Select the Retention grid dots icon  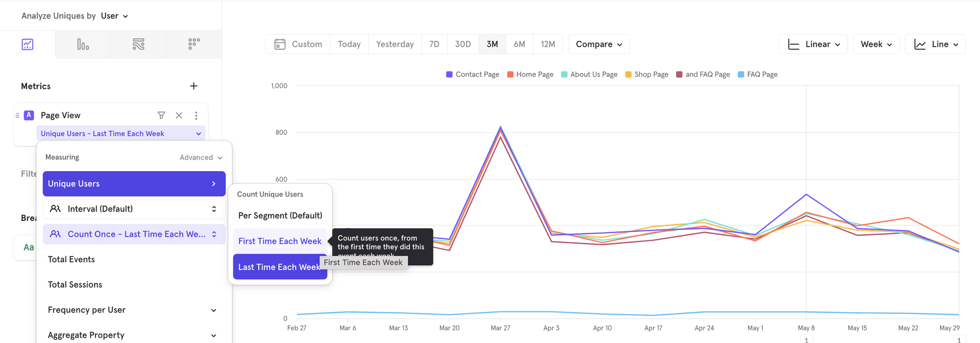point(194,45)
